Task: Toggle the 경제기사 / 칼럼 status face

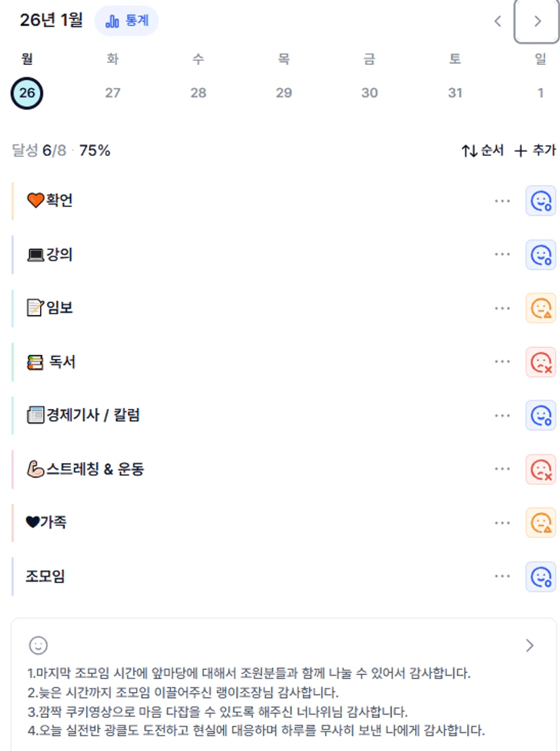Action: pos(540,415)
